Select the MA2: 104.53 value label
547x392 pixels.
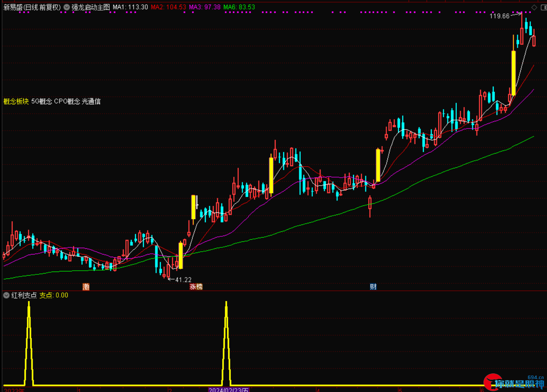(x=169, y=7)
